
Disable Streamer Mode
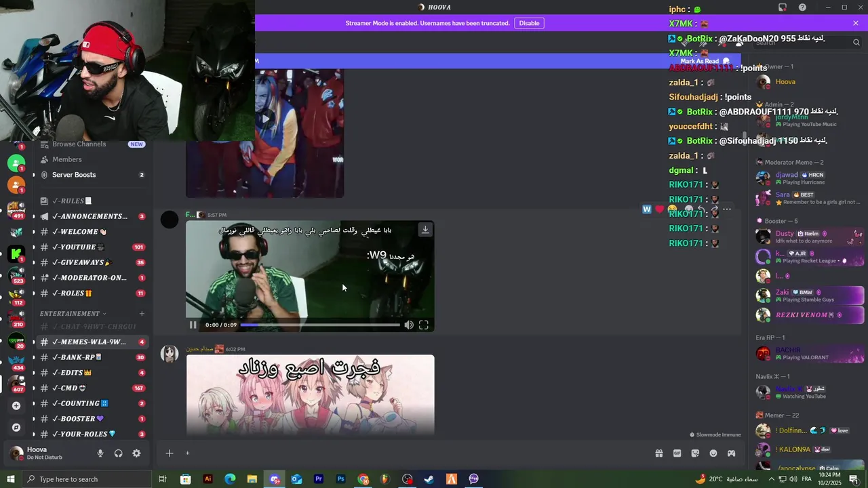click(x=529, y=23)
